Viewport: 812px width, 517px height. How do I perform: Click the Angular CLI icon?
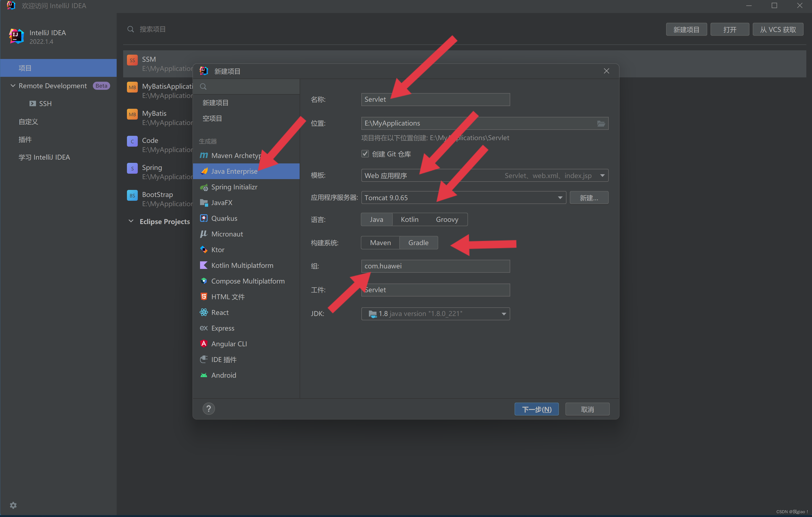204,344
